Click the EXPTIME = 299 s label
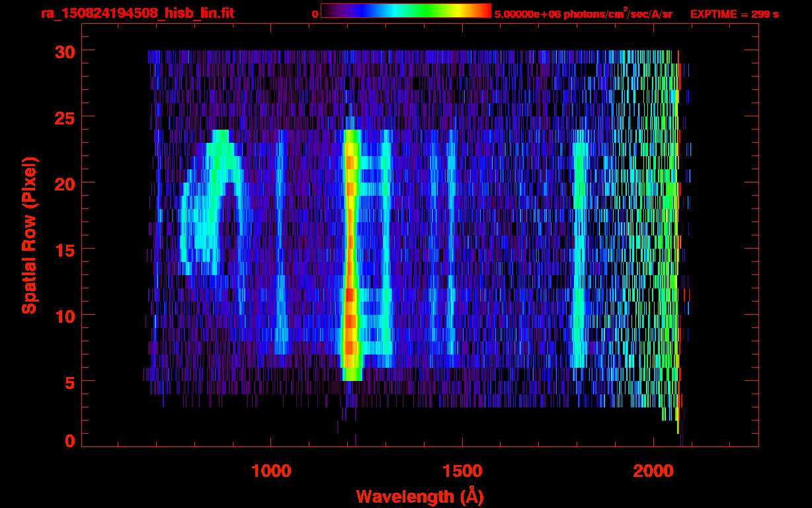The image size is (812, 508). point(734,13)
